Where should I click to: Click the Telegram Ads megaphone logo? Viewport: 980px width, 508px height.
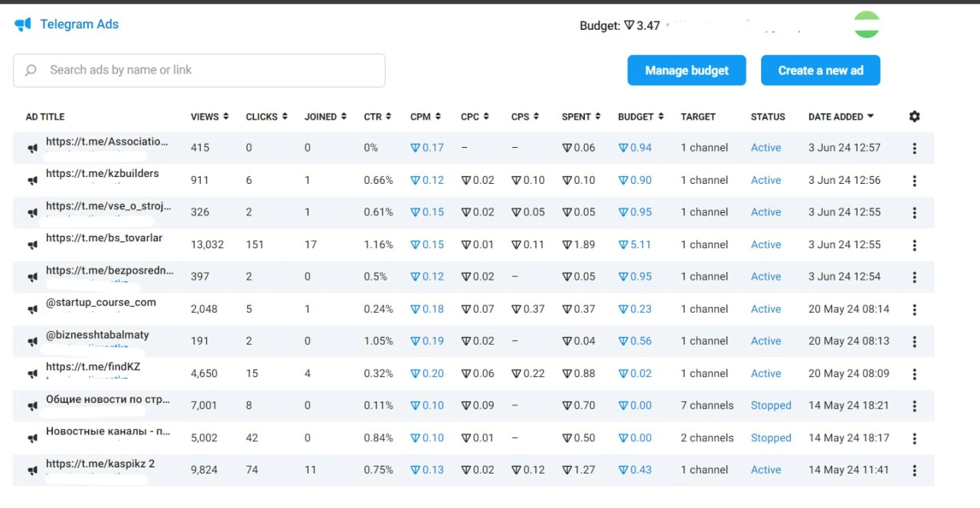tap(23, 25)
